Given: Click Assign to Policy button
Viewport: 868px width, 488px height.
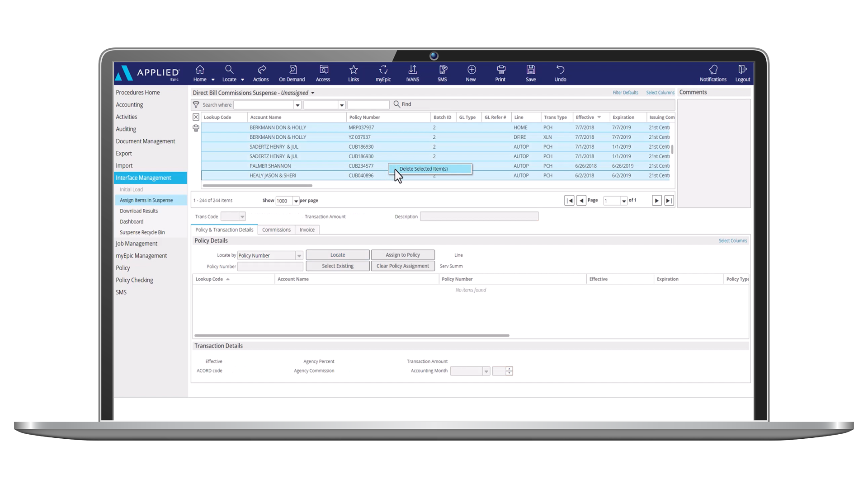Looking at the screenshot, I should [x=403, y=255].
